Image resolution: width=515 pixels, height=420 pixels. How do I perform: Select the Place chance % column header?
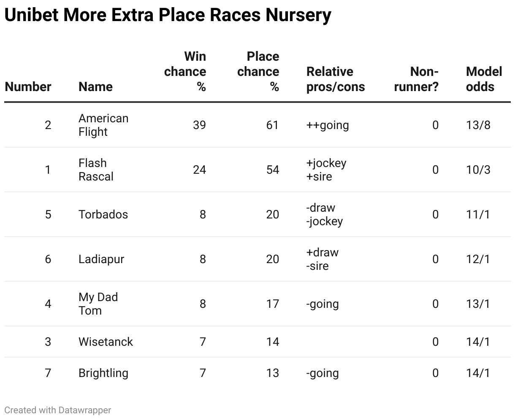pos(258,72)
